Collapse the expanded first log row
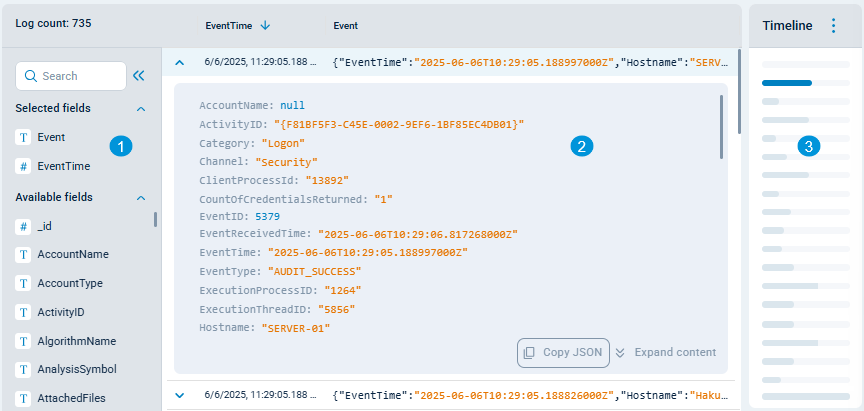 pyautogui.click(x=179, y=62)
